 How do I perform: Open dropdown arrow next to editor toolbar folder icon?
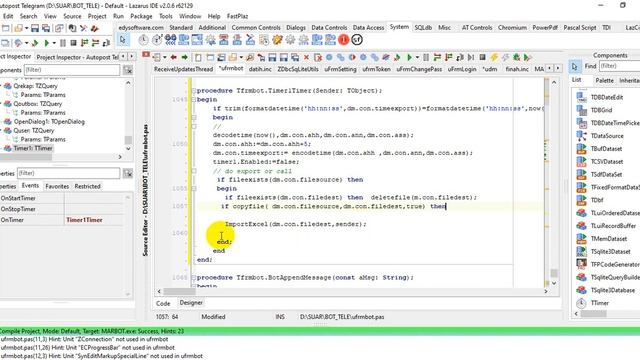241,57
